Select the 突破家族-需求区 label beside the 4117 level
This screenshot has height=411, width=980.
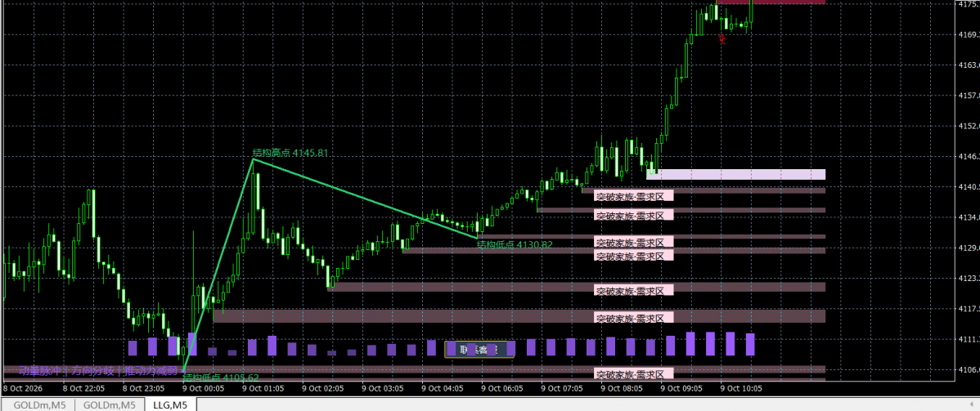634,317
